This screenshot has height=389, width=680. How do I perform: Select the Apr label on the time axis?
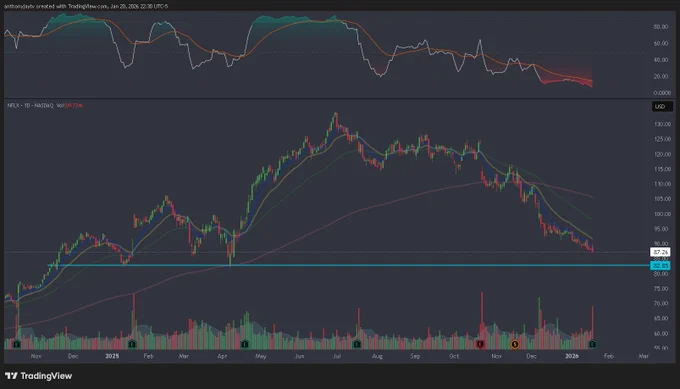click(222, 356)
